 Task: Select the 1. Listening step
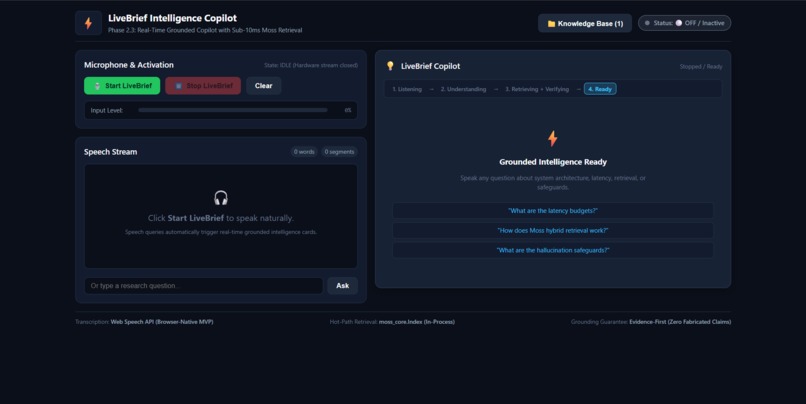click(407, 89)
